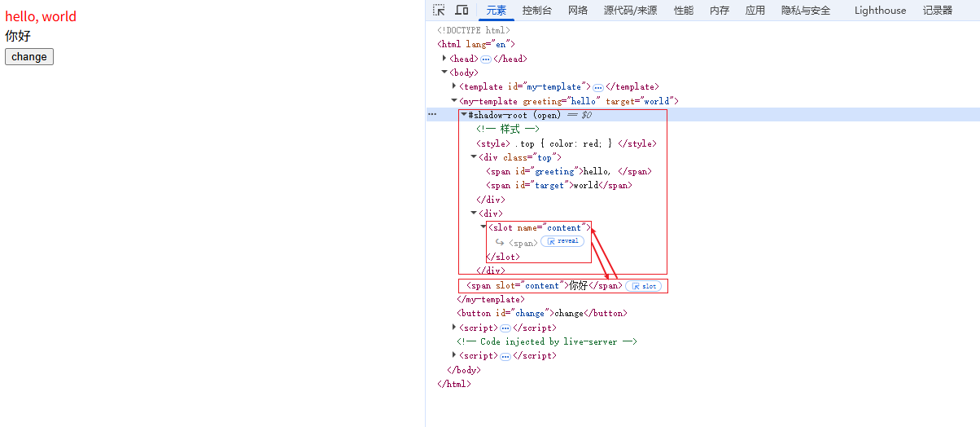Click the ellipsis in the last script tag
The height and width of the screenshot is (427, 980).
[x=505, y=356]
